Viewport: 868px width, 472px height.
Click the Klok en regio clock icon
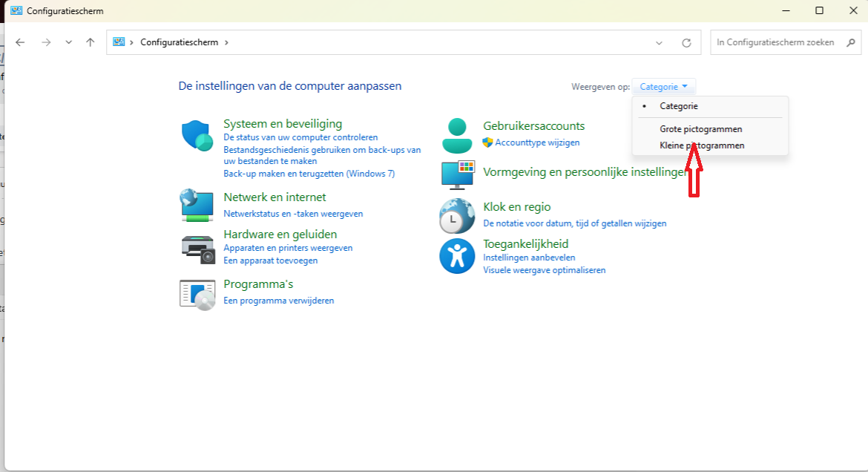pos(457,216)
